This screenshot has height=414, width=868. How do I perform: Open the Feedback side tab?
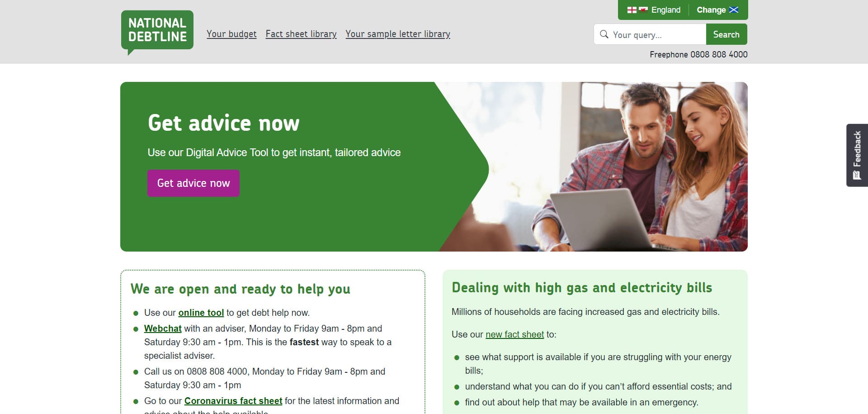[x=857, y=155]
